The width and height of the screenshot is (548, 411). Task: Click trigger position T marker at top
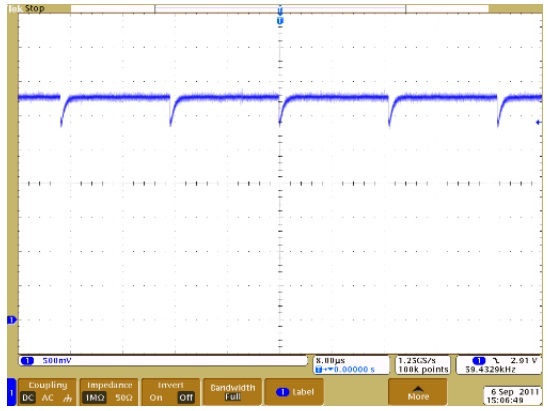coord(280,21)
